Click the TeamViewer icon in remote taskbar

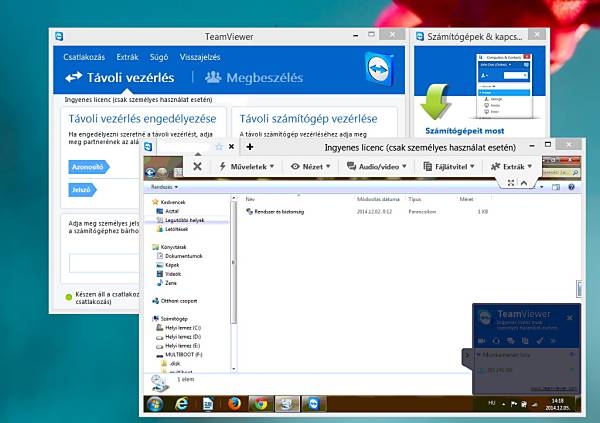click(313, 404)
